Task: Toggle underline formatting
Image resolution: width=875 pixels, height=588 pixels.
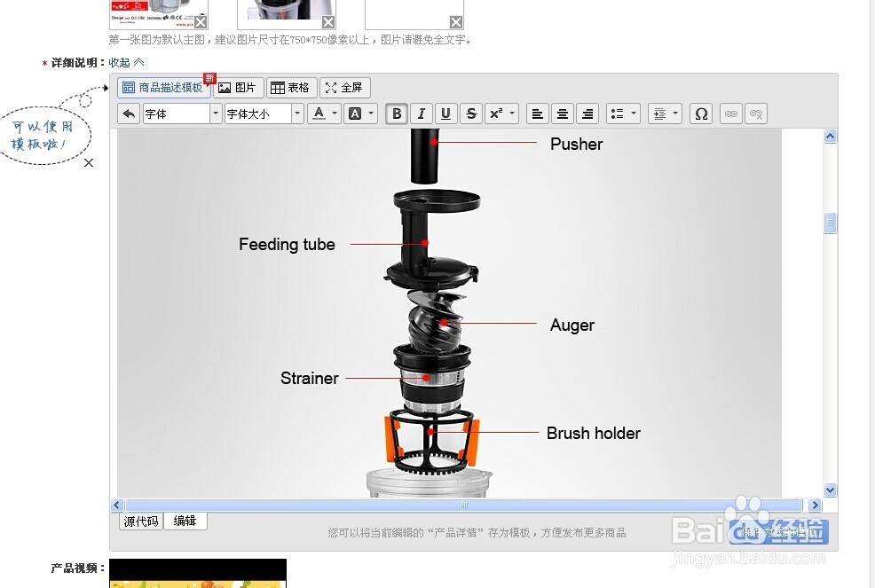Action: tap(445, 114)
